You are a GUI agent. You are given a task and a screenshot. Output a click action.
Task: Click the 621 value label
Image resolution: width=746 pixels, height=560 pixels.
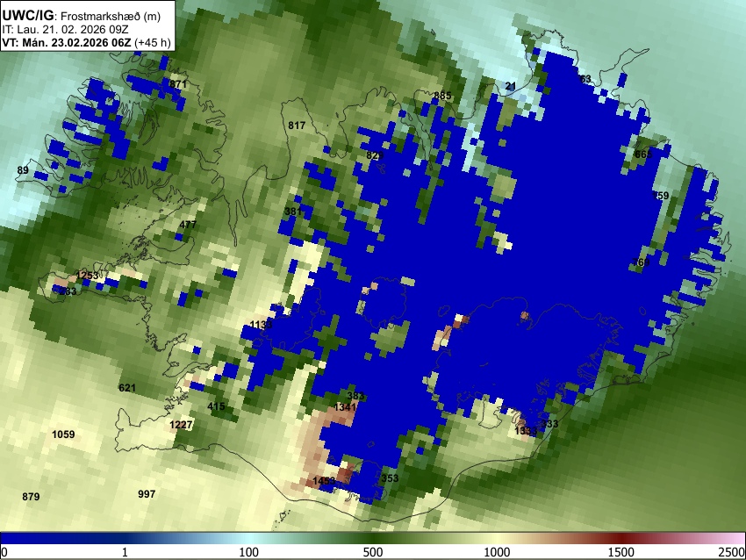pyautogui.click(x=127, y=388)
